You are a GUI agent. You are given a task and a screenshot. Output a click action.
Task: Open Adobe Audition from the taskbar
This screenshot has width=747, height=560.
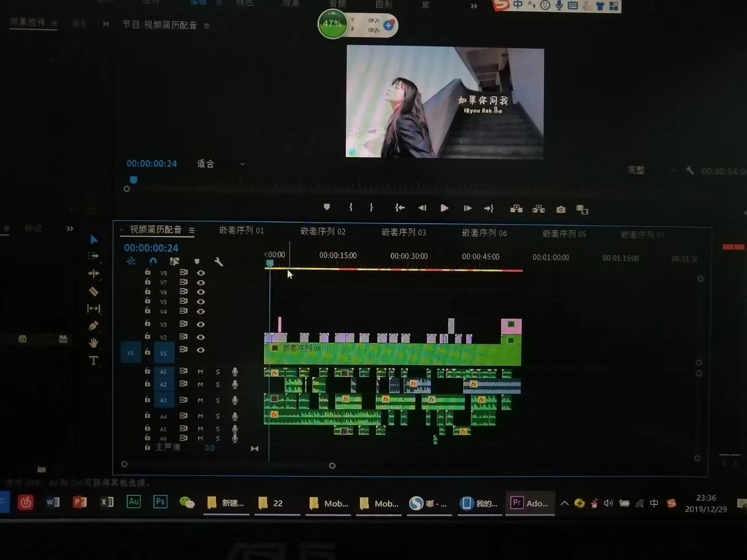(x=133, y=501)
